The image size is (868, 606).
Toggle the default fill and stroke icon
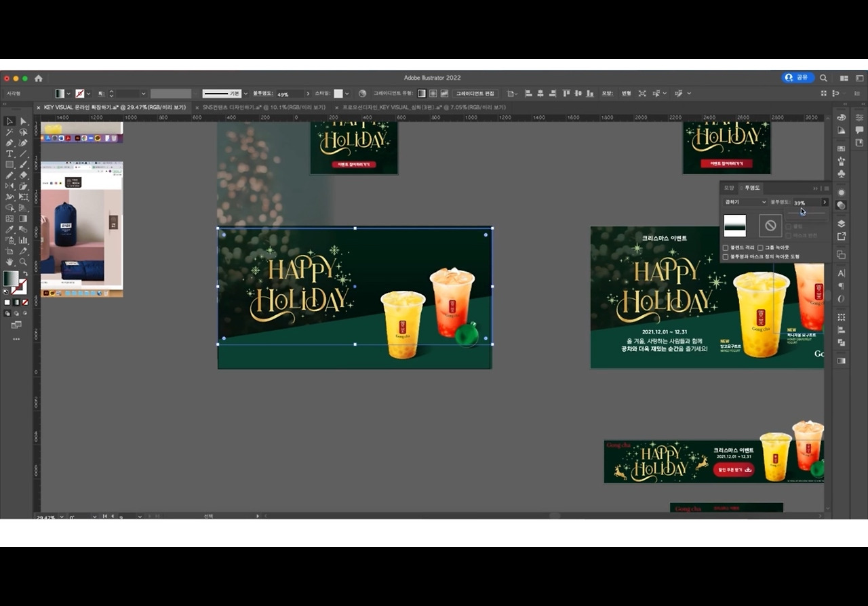click(6, 291)
